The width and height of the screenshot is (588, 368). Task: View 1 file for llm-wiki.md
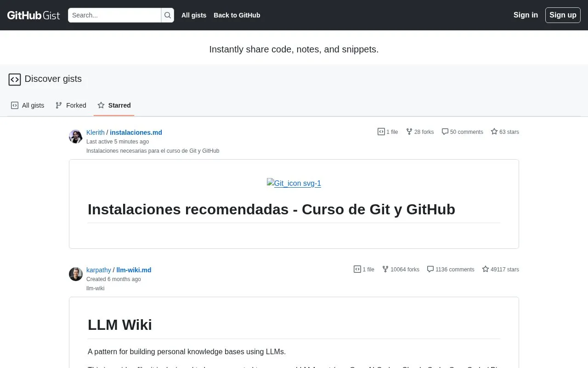[364, 270]
